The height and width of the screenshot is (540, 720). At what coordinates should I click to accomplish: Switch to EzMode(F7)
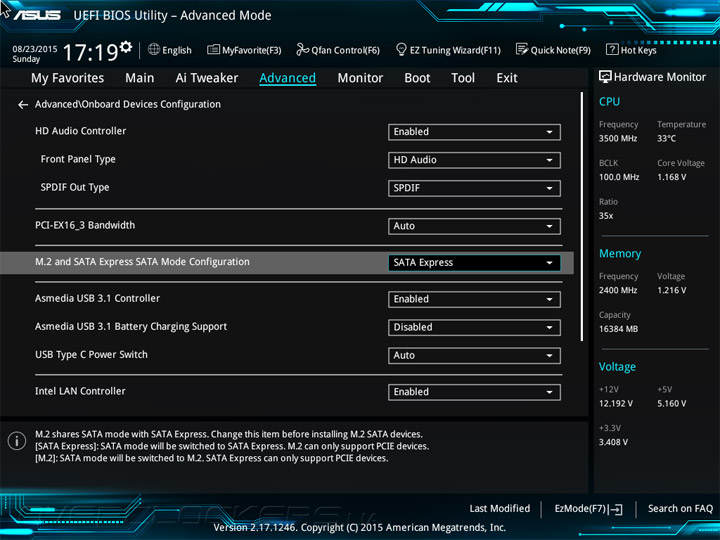588,509
